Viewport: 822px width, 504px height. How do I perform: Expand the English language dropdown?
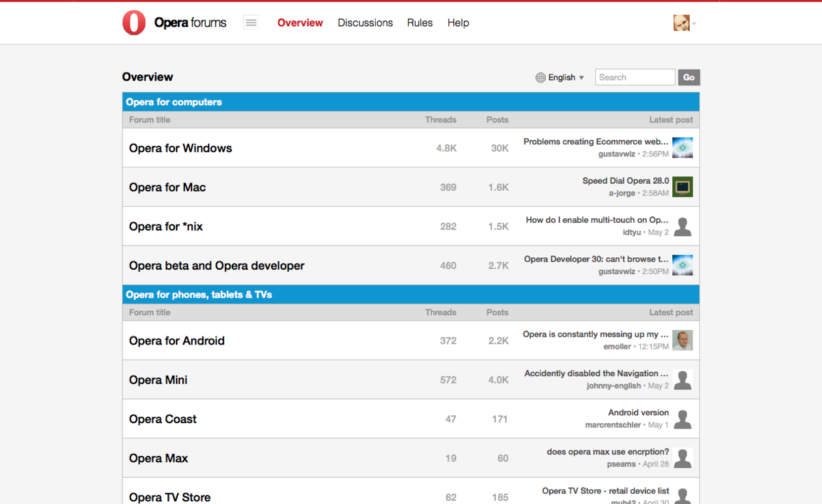click(x=566, y=77)
